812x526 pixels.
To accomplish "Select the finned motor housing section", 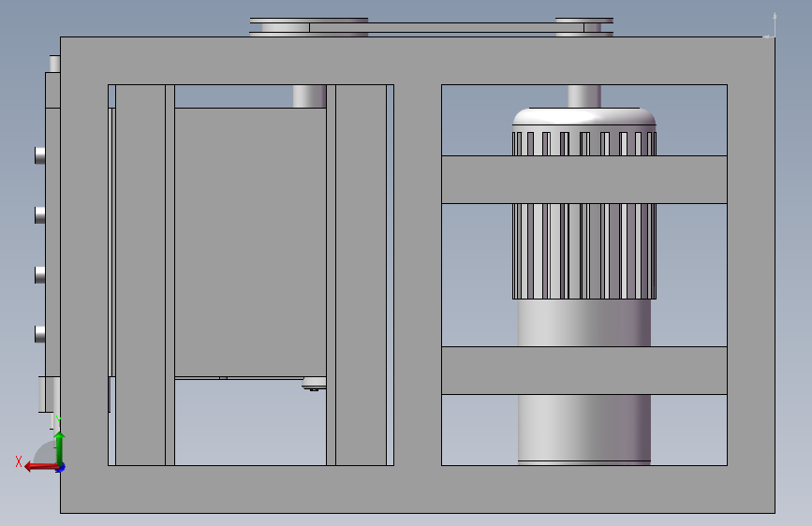I will (x=584, y=251).
